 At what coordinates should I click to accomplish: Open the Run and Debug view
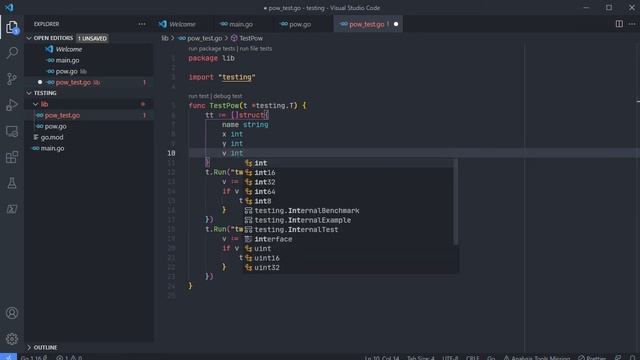12,105
